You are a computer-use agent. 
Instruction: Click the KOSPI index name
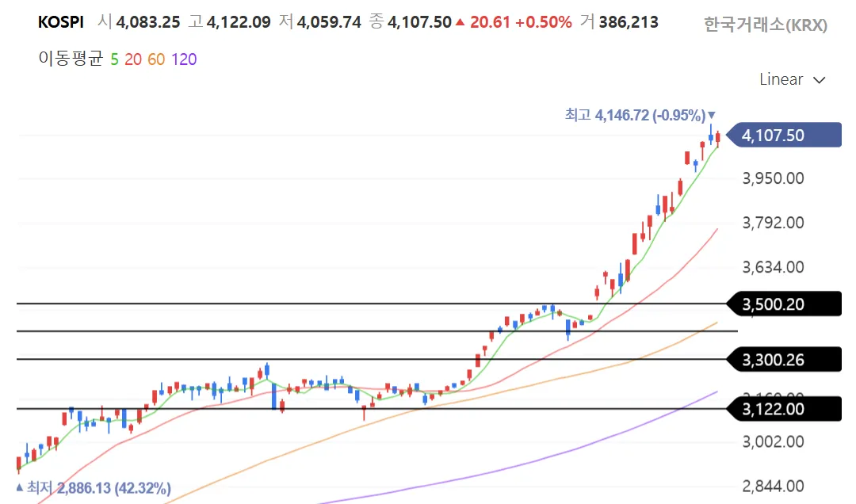pyautogui.click(x=60, y=22)
